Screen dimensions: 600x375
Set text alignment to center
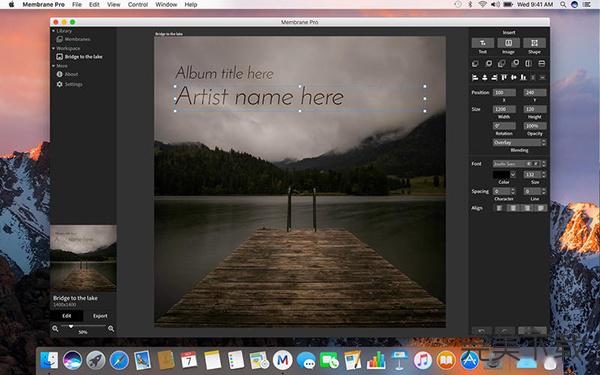(513, 208)
